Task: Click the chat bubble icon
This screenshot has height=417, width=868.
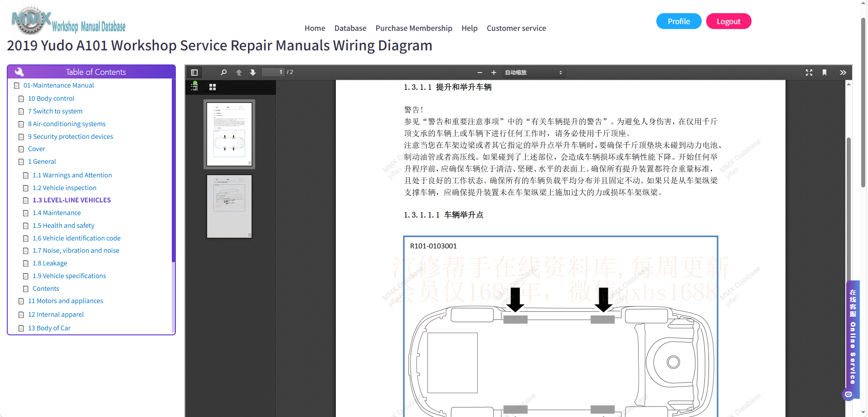Action: tap(848, 394)
